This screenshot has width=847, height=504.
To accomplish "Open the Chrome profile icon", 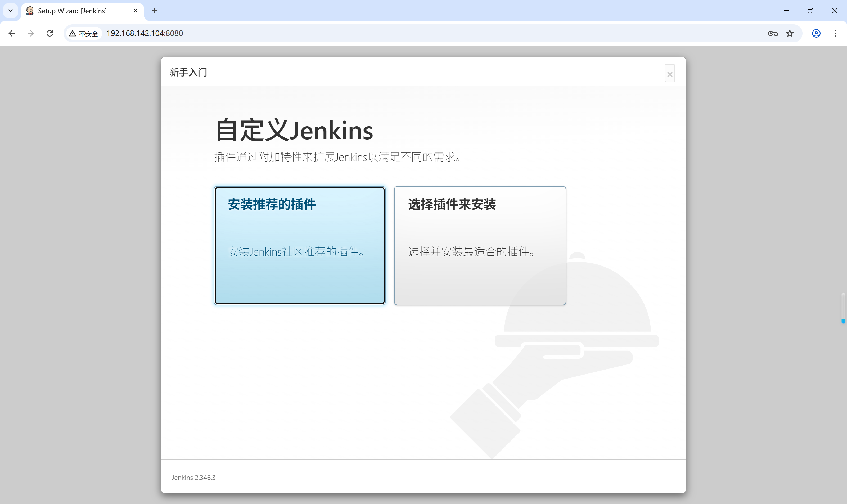I will [x=816, y=33].
